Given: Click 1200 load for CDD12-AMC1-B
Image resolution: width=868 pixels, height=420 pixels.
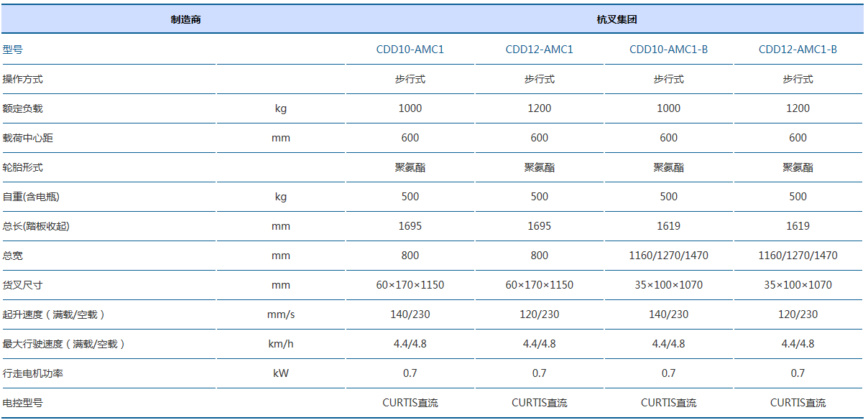Looking at the screenshot, I should pos(798,108).
